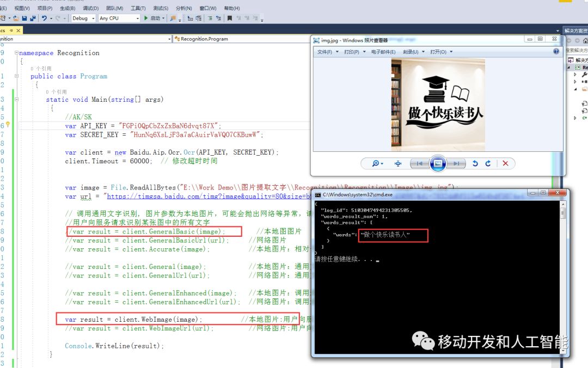Expand the wrench Properties node in Solution Explorer

(575, 75)
